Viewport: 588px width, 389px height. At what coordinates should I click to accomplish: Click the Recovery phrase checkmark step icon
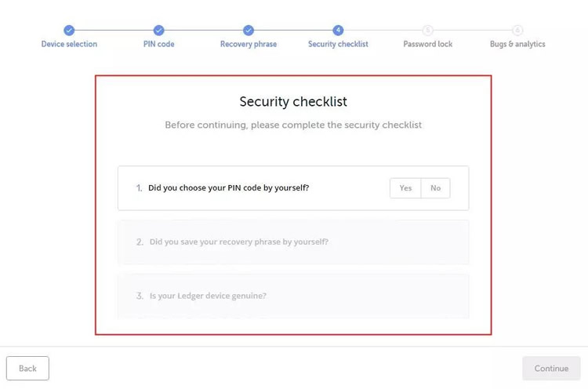[248, 31]
